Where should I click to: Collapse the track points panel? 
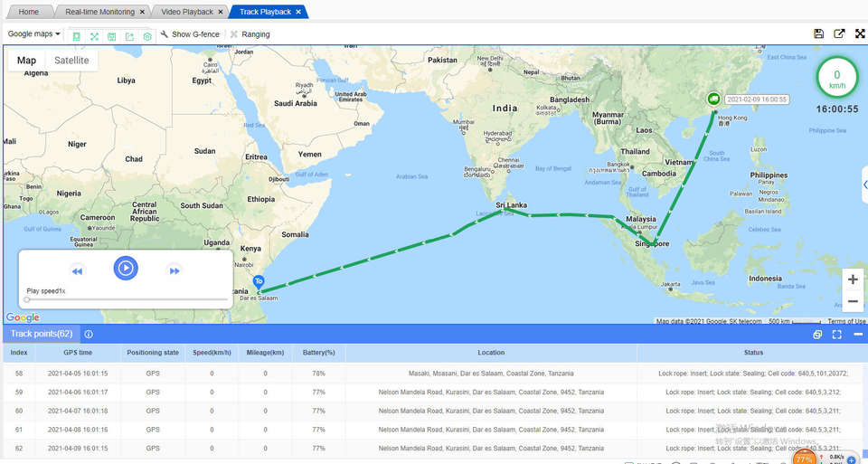coord(857,335)
